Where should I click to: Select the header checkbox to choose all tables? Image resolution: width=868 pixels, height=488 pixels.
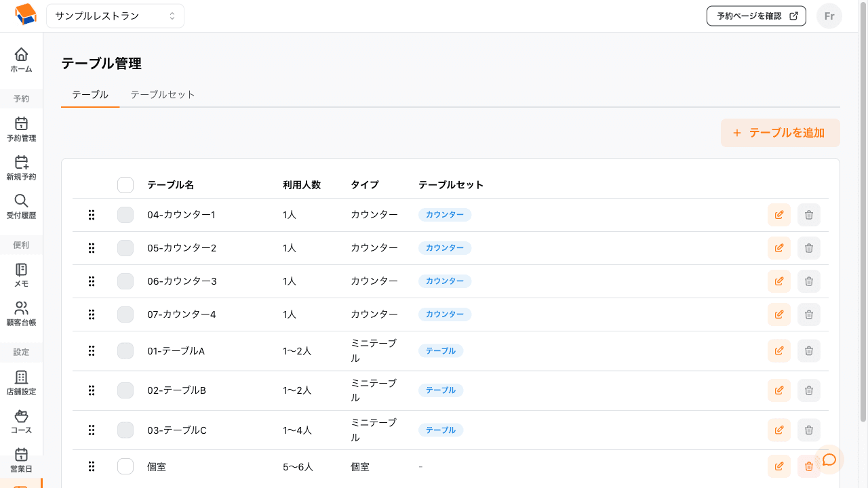(125, 184)
